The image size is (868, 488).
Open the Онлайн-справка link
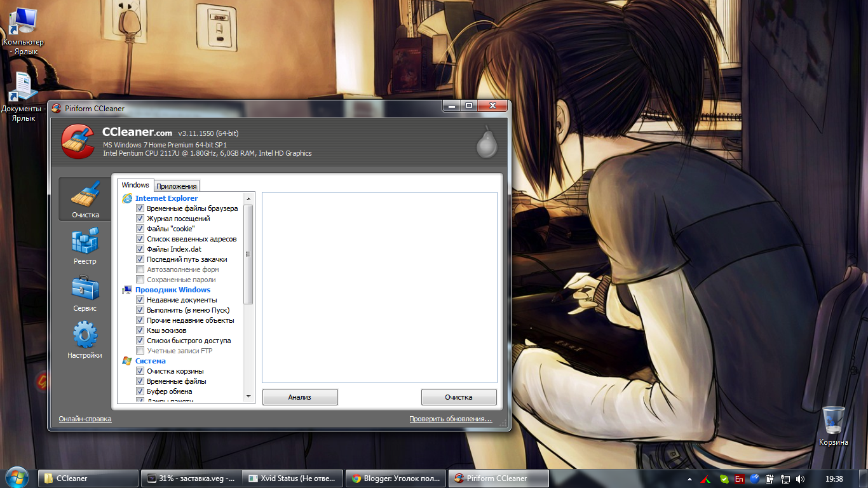coord(85,419)
